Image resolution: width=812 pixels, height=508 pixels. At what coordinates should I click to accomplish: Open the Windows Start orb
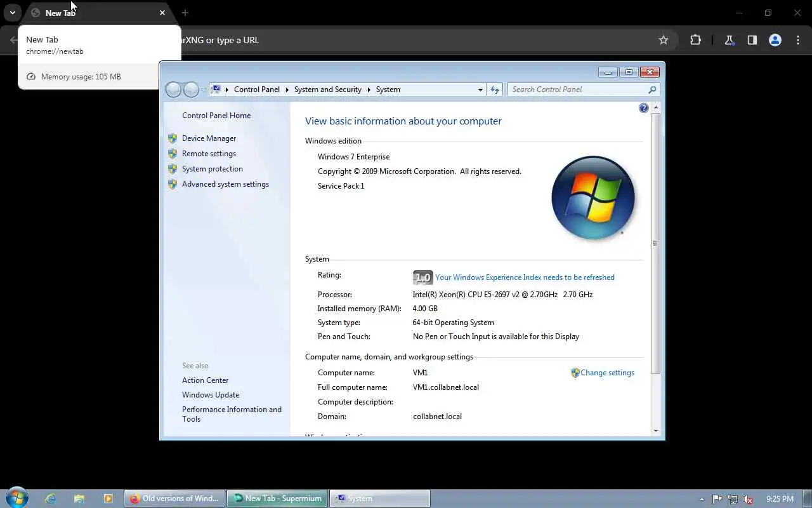coord(17,498)
